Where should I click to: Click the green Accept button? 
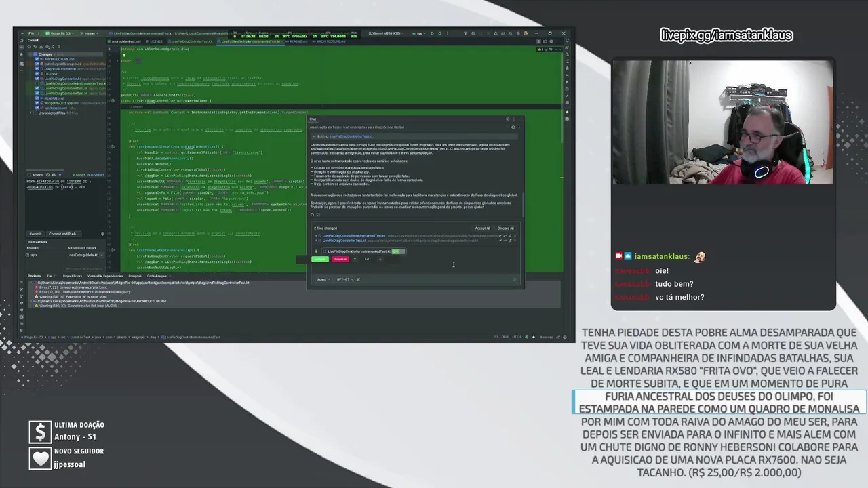click(x=320, y=259)
